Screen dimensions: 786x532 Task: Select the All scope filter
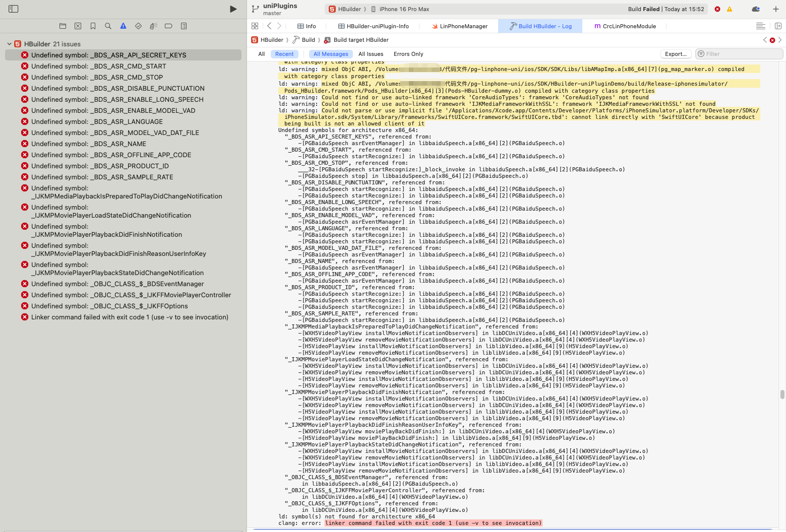click(x=262, y=54)
